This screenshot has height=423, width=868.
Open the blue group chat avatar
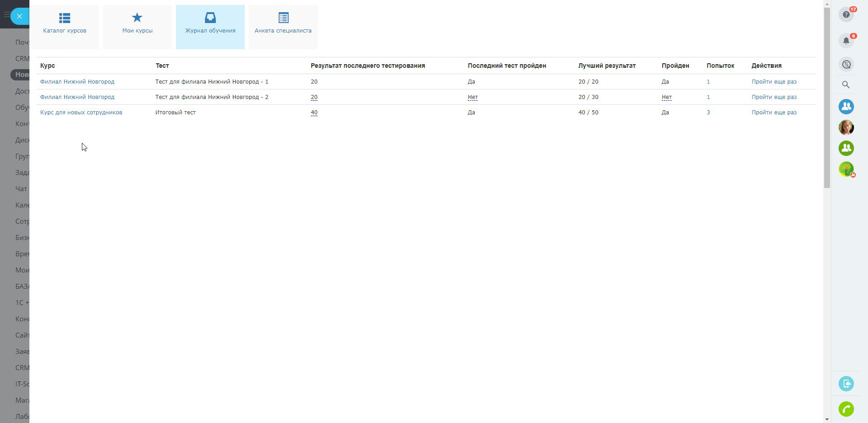pyautogui.click(x=846, y=107)
